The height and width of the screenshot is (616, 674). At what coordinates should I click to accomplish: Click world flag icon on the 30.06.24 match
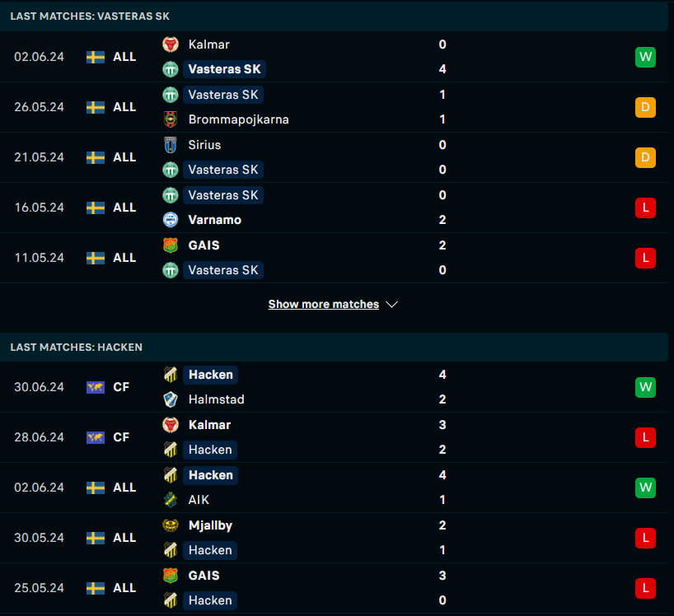click(x=96, y=387)
